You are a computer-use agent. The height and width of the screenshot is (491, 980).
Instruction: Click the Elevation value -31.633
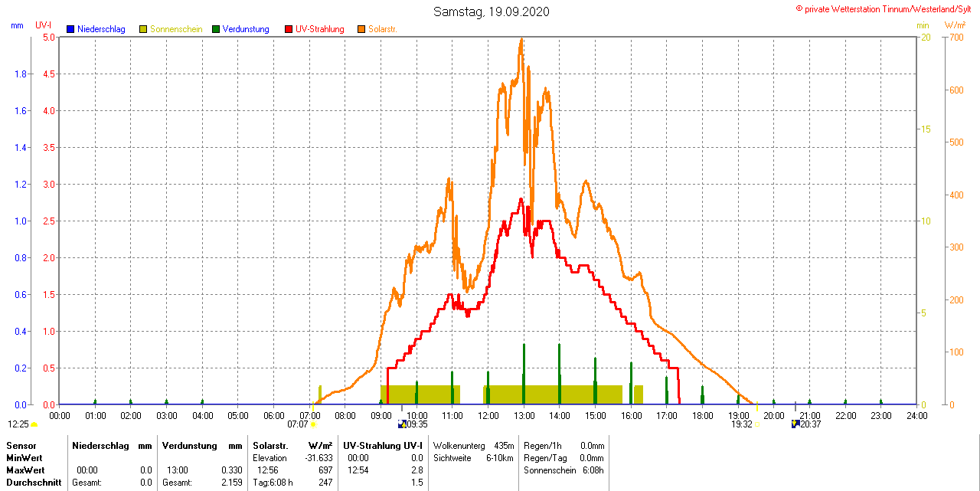(317, 458)
